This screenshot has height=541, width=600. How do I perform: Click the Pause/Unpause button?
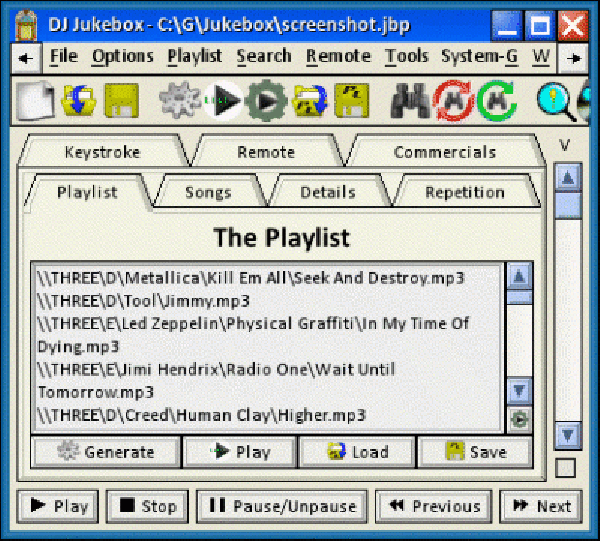(x=282, y=506)
